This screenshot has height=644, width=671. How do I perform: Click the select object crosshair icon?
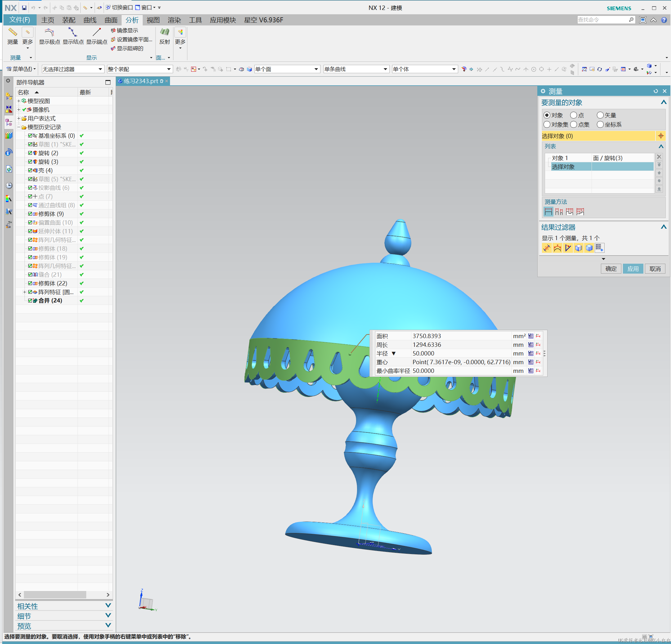coord(661,136)
